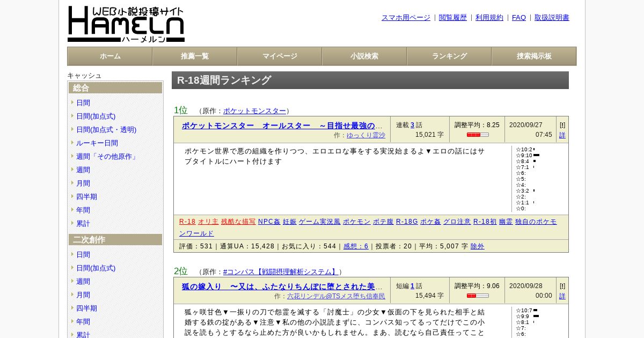The width and height of the screenshot is (644, 338).
Task: Click the ポケモン tag
Action: pos(357,222)
